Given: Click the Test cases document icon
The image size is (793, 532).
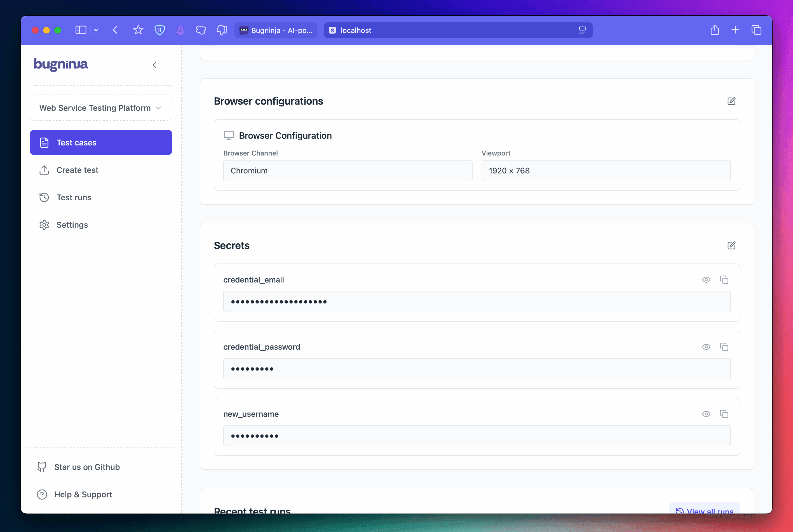Looking at the screenshot, I should pyautogui.click(x=44, y=142).
